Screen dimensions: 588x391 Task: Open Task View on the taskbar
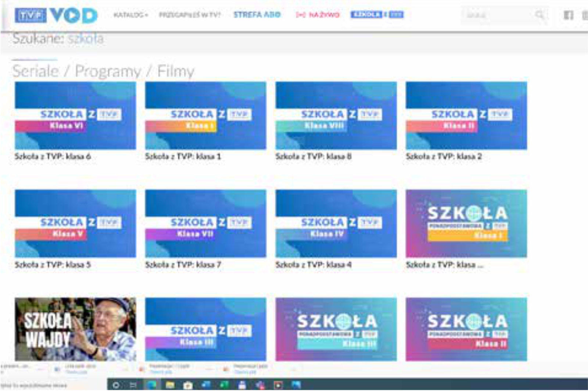point(133,385)
